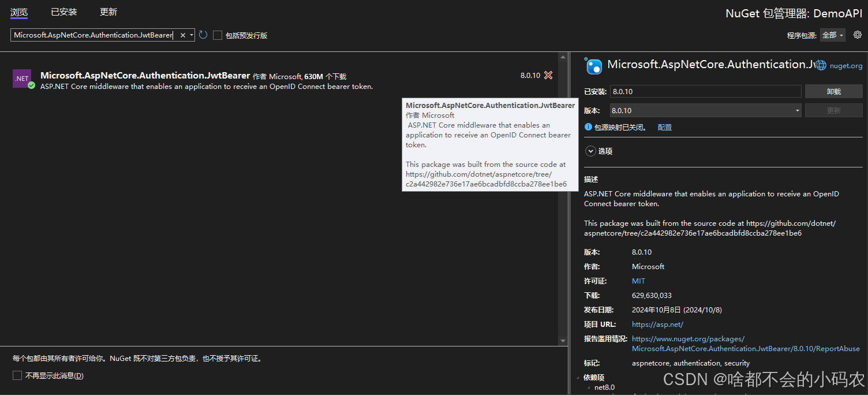Screen dimensions: 868x395
Task: Click the 8.0.10 version text in the package row
Action: click(x=530, y=76)
